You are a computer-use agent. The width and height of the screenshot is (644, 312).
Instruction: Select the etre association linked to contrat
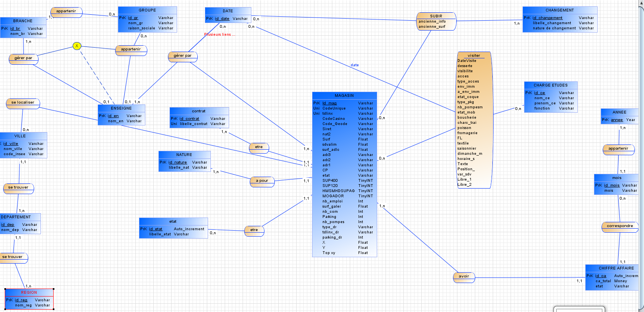pyautogui.click(x=259, y=147)
